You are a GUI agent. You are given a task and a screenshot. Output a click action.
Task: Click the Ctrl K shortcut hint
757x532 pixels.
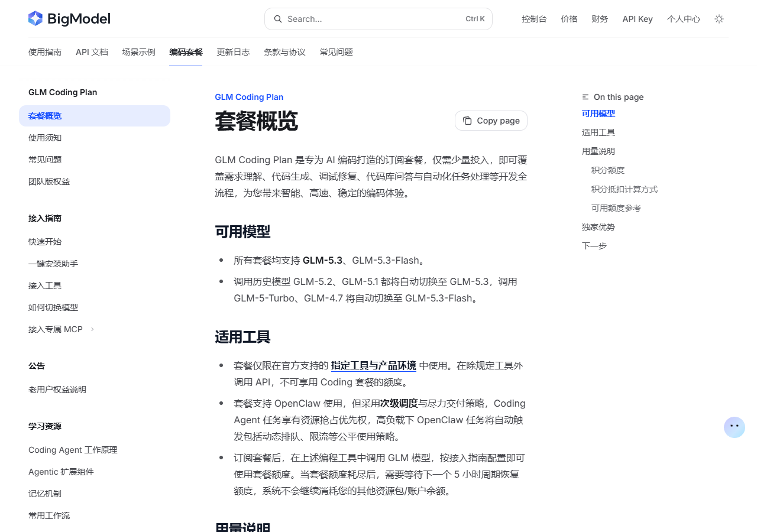tap(475, 19)
